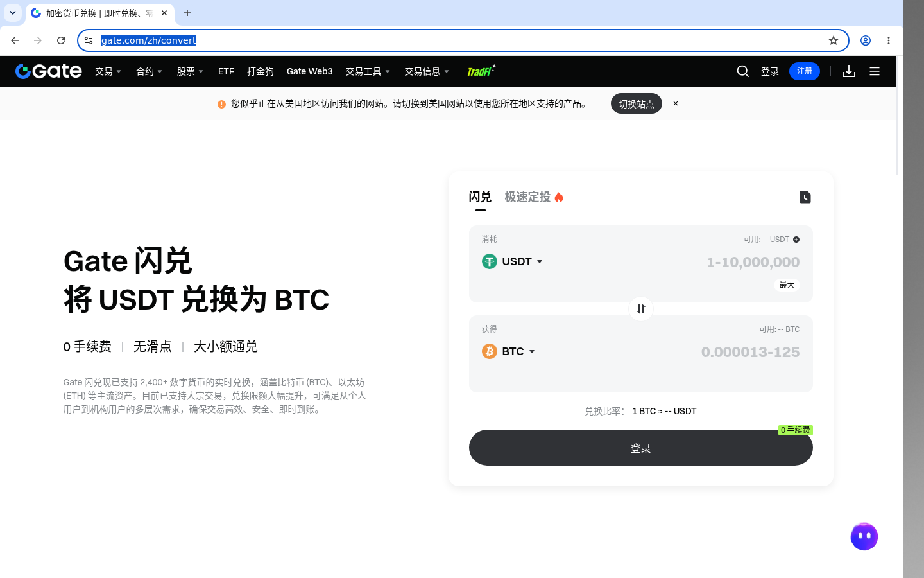Click the BTC amount input field
924x578 pixels.
[750, 352]
